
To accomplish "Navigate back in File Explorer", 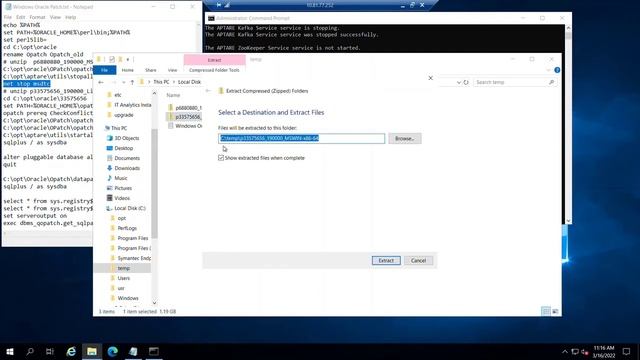I will pos(101,82).
